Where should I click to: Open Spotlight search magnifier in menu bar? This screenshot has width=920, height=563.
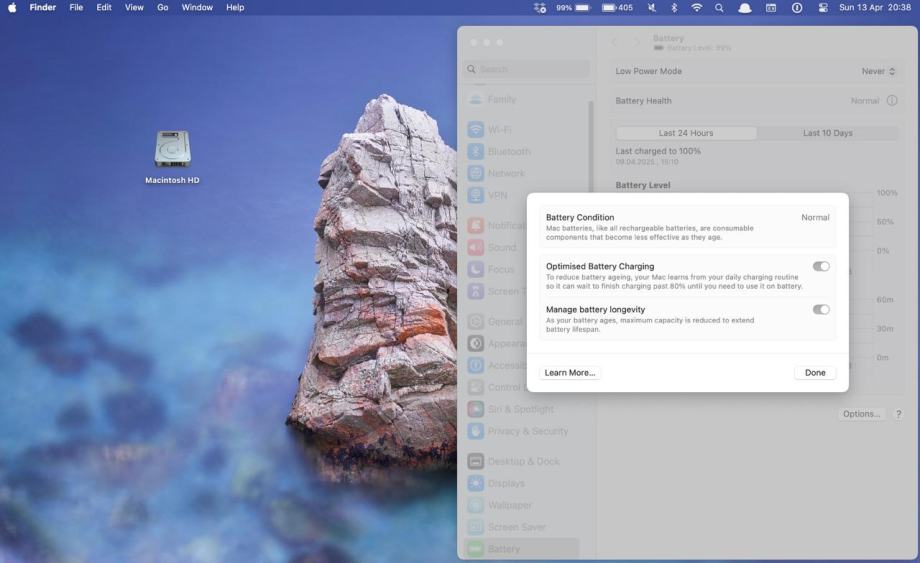(719, 7)
